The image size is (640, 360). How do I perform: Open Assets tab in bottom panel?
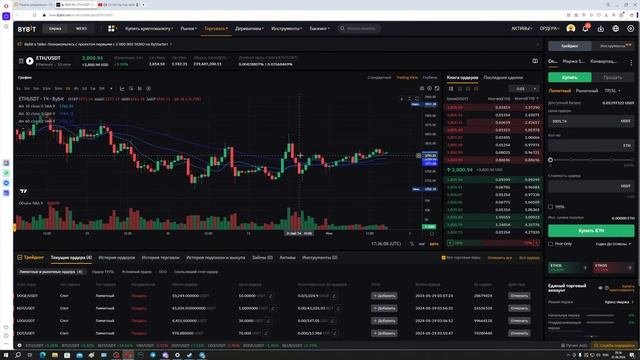[x=287, y=258]
